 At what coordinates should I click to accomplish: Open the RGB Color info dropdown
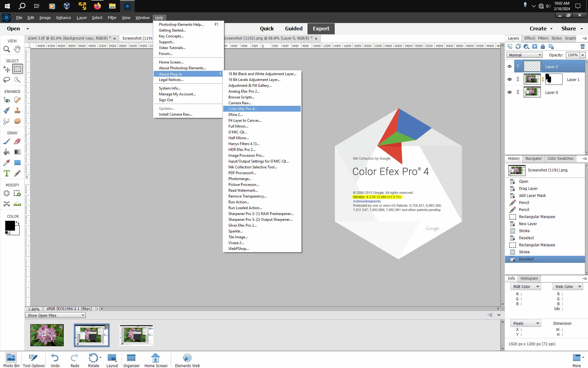tap(526, 286)
